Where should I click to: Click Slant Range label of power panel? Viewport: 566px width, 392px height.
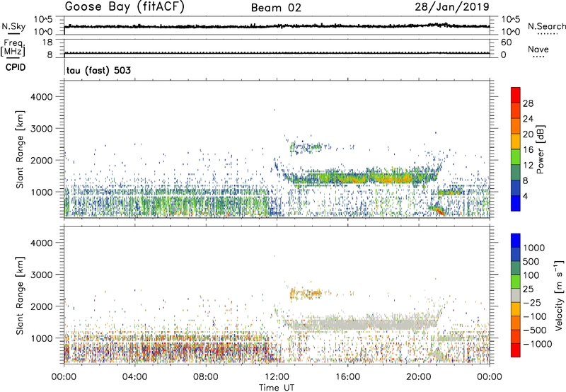[x=20, y=149]
